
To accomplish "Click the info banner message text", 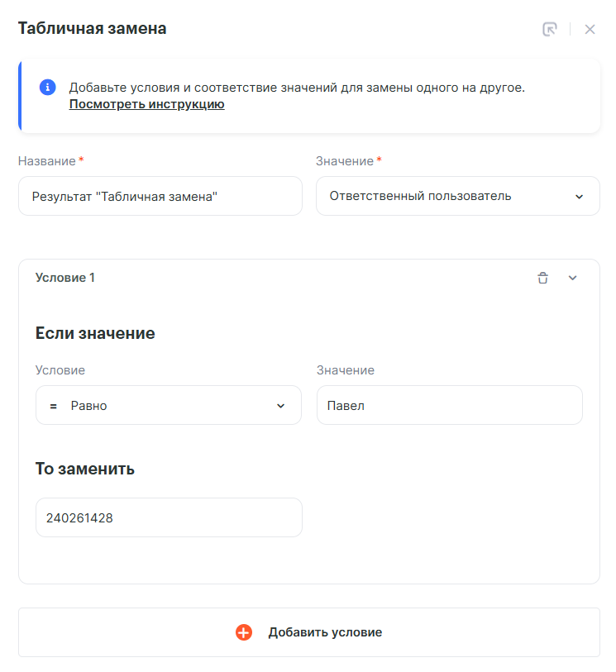I will tap(297, 87).
